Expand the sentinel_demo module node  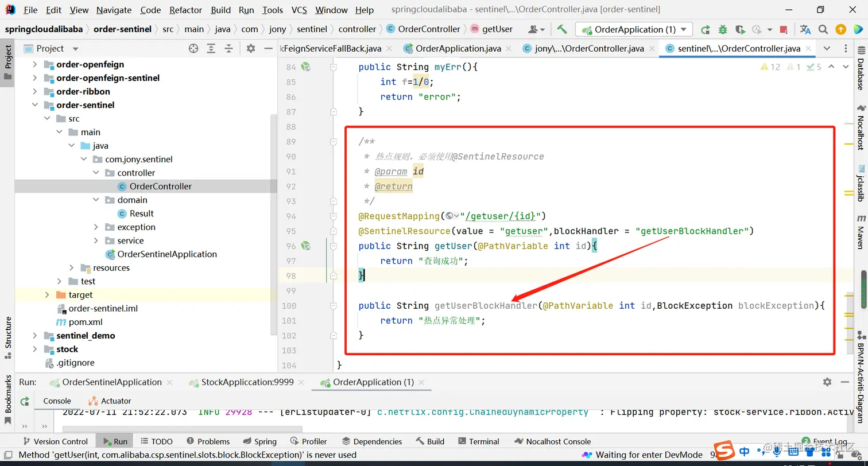35,336
